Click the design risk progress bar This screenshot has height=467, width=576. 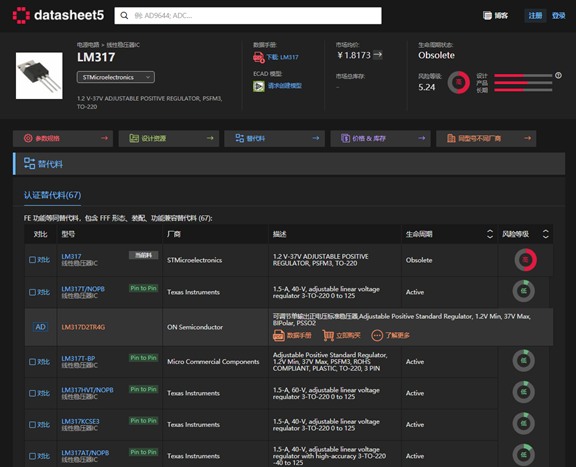(523, 75)
